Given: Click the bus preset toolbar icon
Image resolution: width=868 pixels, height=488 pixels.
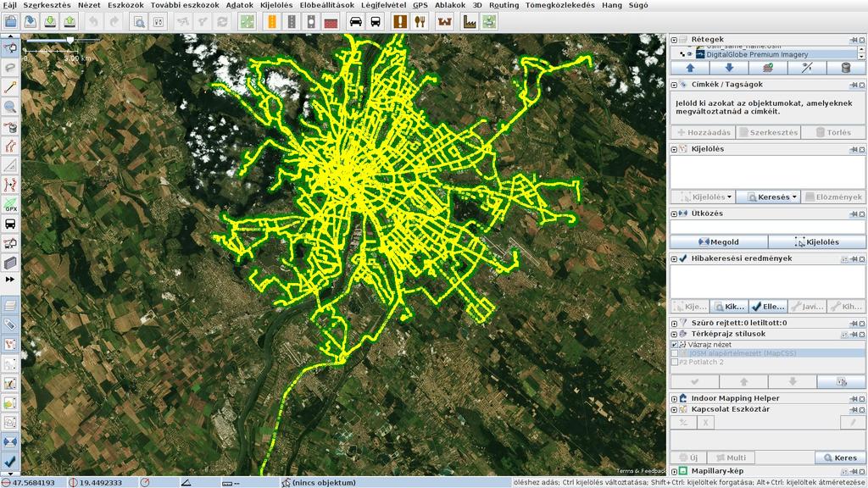Looking at the screenshot, I should pyautogui.click(x=376, y=21).
